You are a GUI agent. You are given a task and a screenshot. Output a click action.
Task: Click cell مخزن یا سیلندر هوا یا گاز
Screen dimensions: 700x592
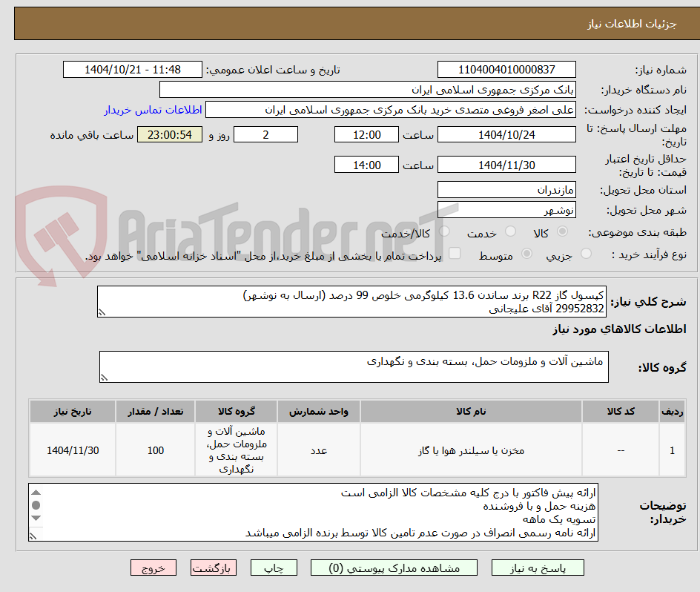coord(471,450)
